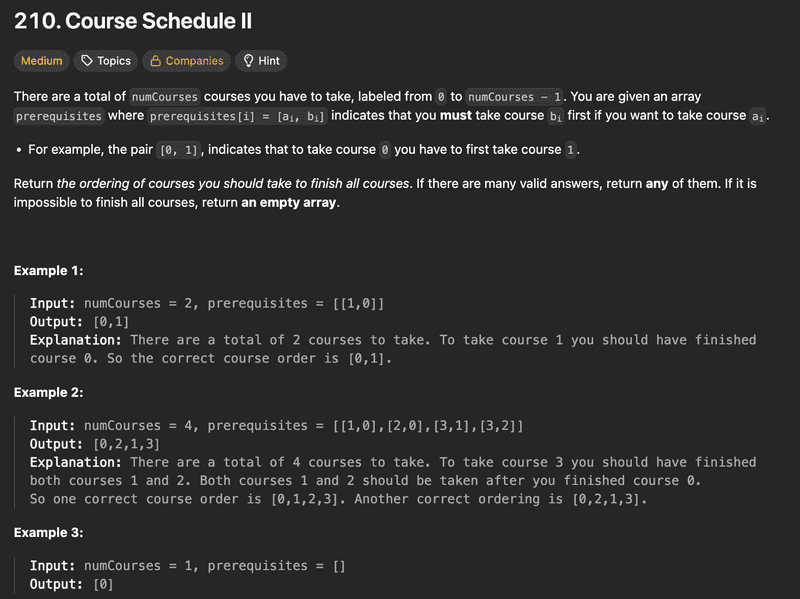Click the bold "an empty array" text
This screenshot has width=800, height=599.
(290, 202)
